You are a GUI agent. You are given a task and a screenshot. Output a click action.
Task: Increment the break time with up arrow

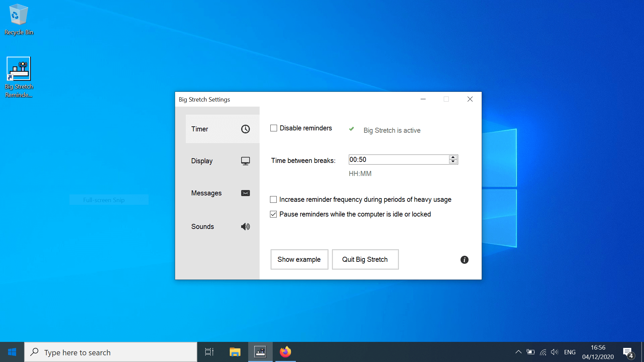tap(453, 157)
